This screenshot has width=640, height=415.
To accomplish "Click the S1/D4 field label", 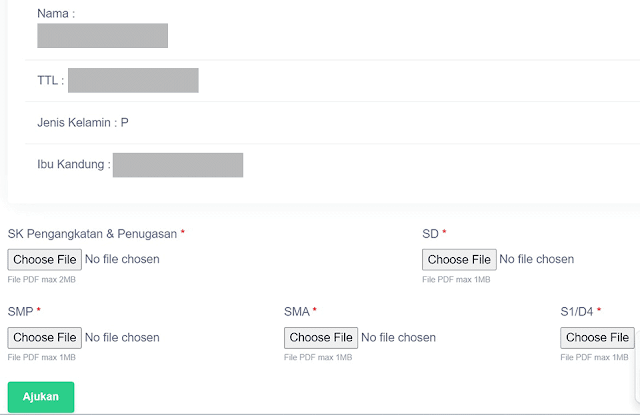I will click(577, 312).
